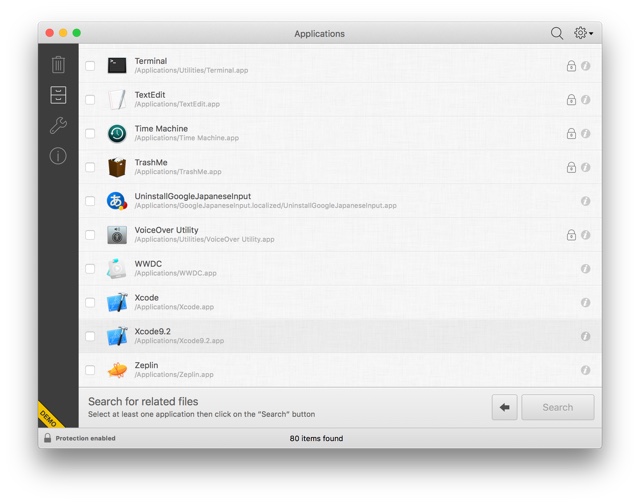Click the Applications window title
Screen dimensions: 640x503
coord(320,33)
